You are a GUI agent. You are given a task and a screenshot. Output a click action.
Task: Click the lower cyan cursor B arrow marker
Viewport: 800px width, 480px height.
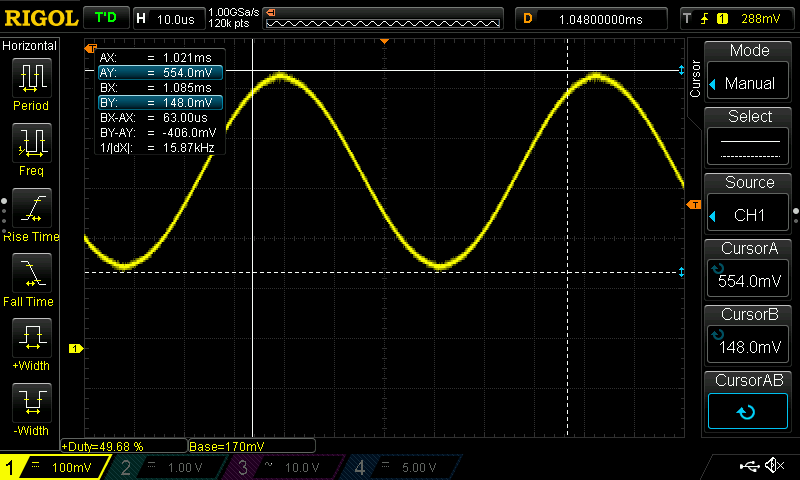[x=681, y=272]
